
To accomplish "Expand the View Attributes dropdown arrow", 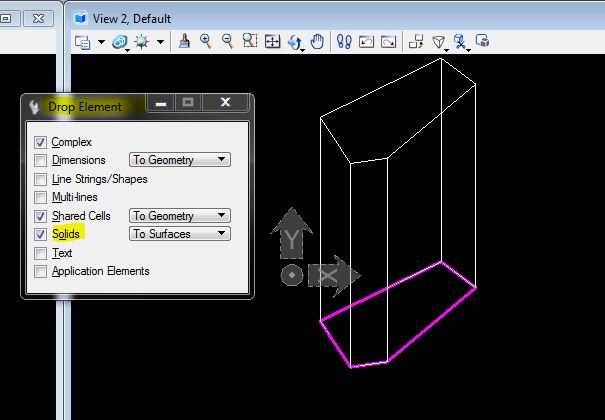I will [x=101, y=42].
